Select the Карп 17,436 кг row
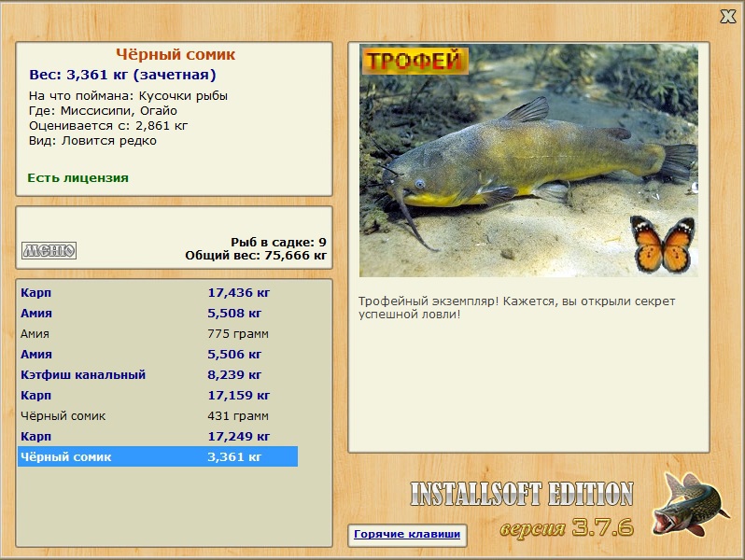This screenshot has height=560, width=745. pos(158,292)
